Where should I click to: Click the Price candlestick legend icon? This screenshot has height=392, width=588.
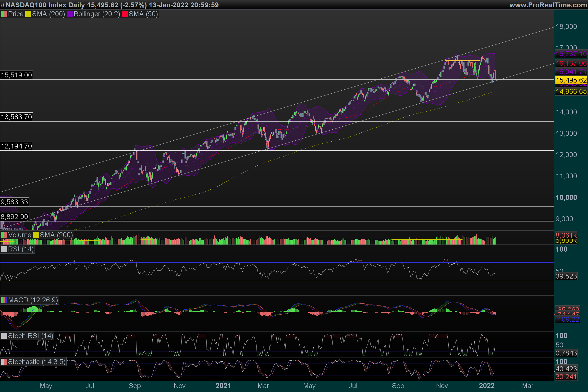[4, 14]
